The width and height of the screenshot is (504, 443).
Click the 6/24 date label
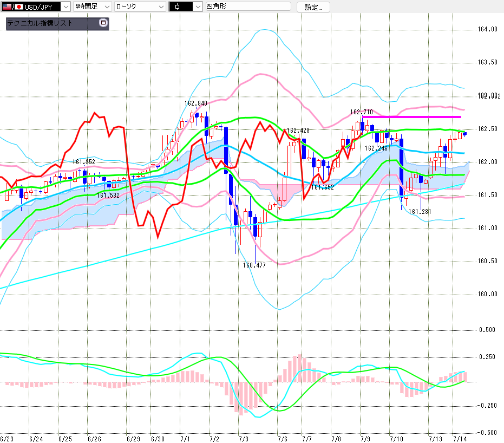click(x=36, y=439)
